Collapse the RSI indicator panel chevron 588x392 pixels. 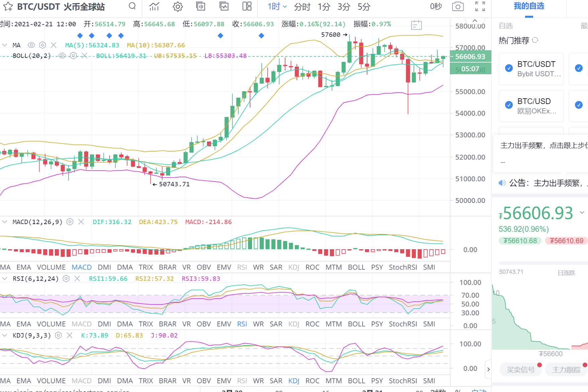pyautogui.click(x=5, y=279)
